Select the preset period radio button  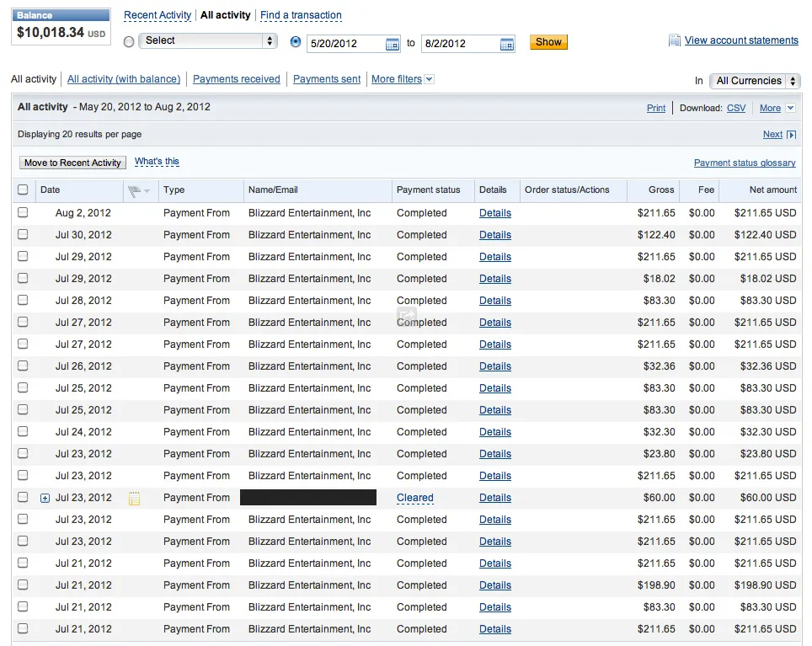129,42
